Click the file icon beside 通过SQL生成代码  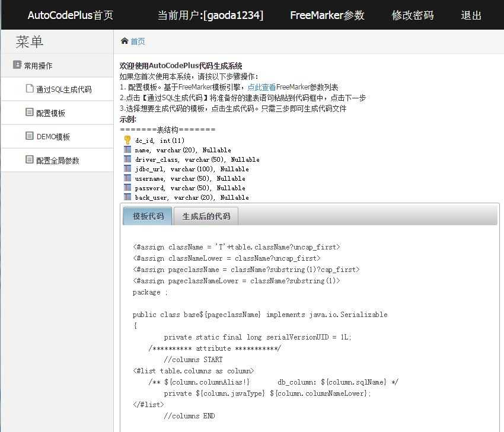click(30, 88)
